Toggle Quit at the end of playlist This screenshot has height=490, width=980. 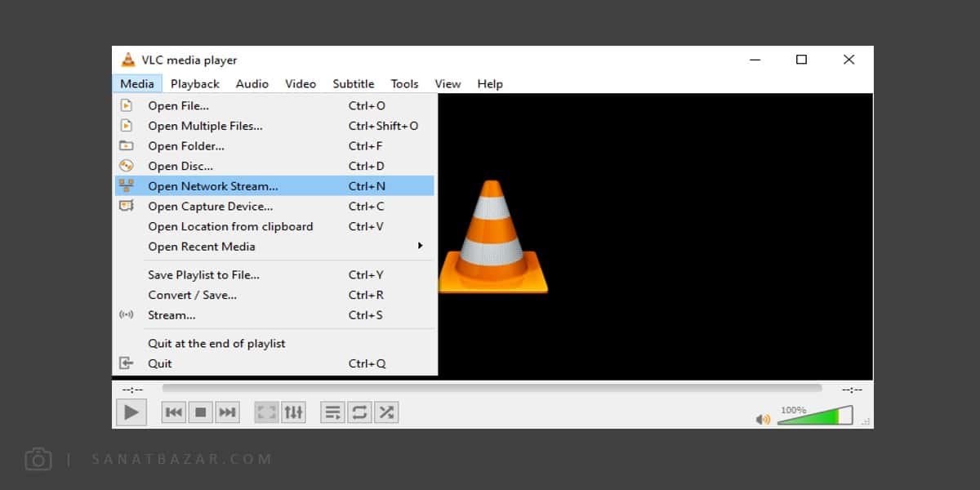pyautogui.click(x=274, y=344)
